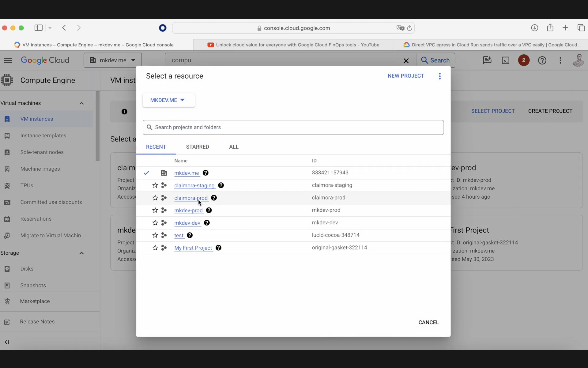Screen dimensions: 588x368
Task: Toggle the star for My First Project
Action: point(155,248)
